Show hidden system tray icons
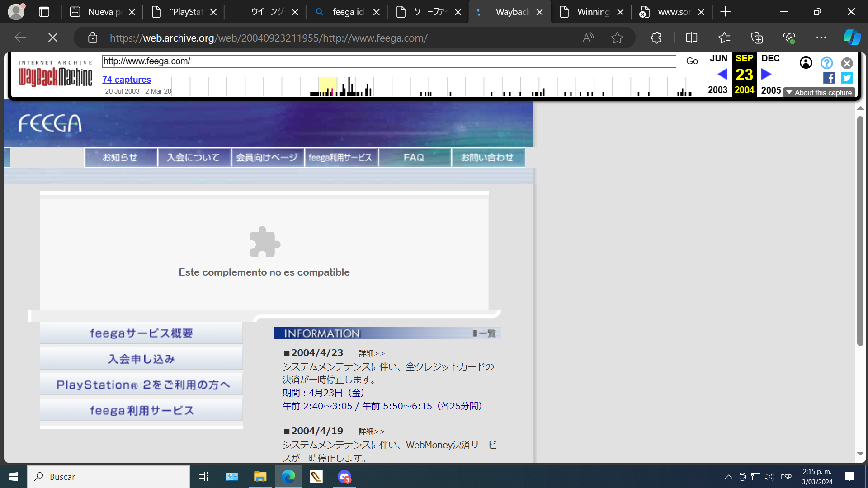The width and height of the screenshot is (868, 488). coord(728,477)
